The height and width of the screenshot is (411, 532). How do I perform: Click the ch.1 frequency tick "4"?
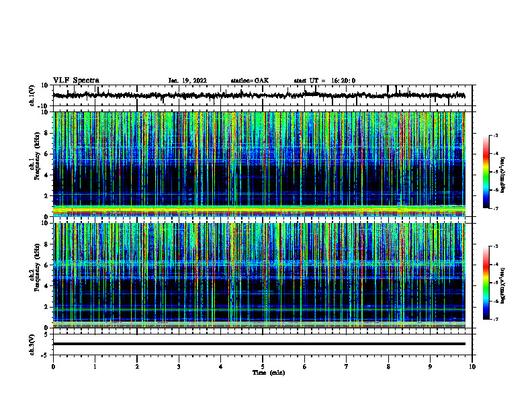pyautogui.click(x=46, y=175)
